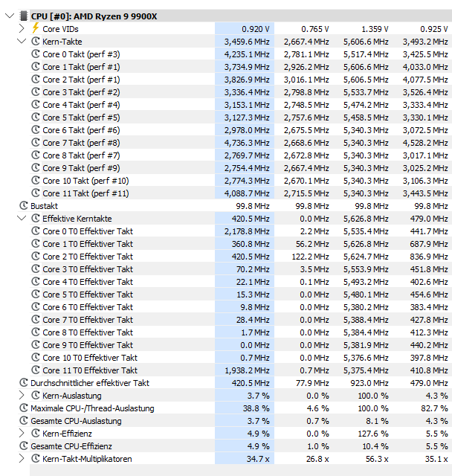Collapse the Kern-Takte group

[x=22, y=41]
